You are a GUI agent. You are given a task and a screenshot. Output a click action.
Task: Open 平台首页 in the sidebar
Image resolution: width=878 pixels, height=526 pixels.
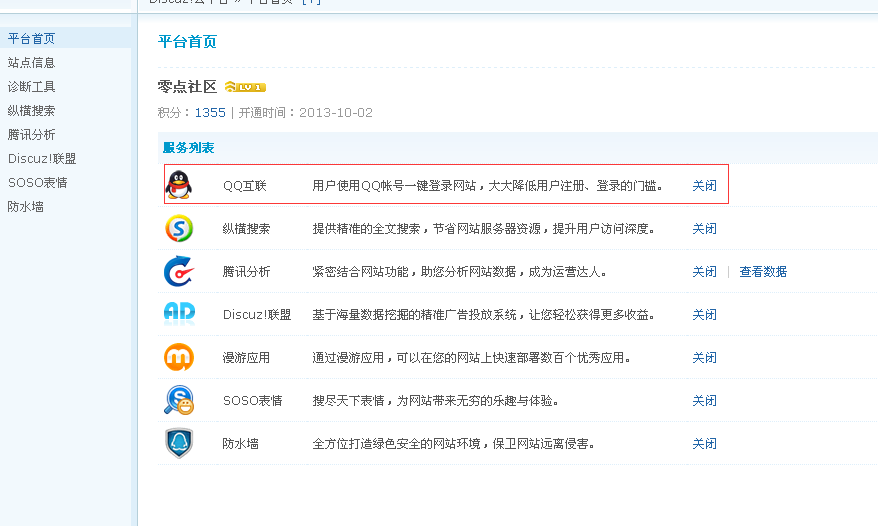pyautogui.click(x=31, y=39)
